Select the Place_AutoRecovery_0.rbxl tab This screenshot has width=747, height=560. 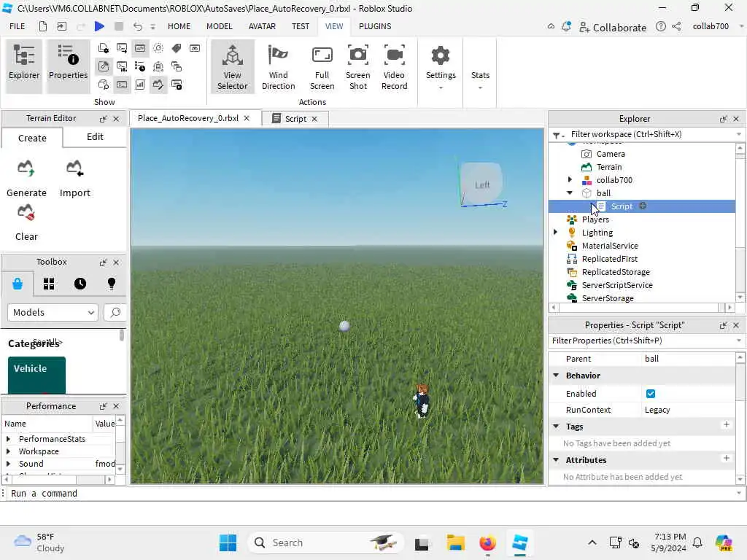point(188,118)
